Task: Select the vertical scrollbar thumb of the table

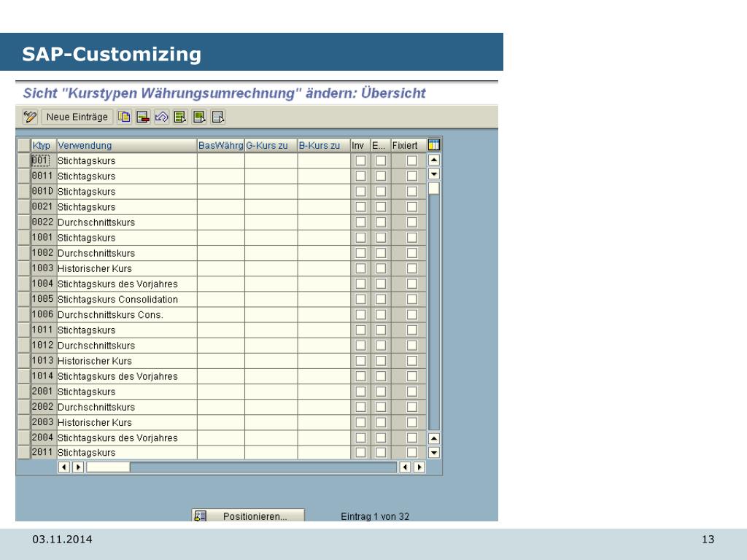Action: [x=434, y=189]
